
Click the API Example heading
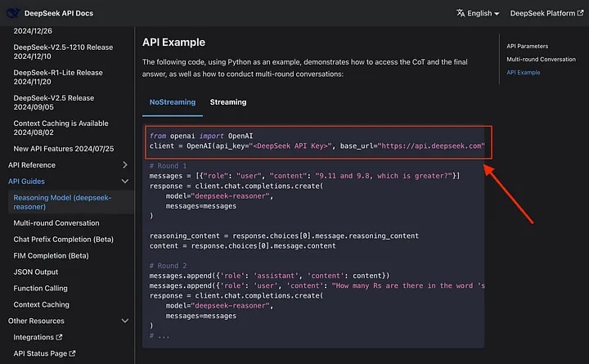(173, 43)
